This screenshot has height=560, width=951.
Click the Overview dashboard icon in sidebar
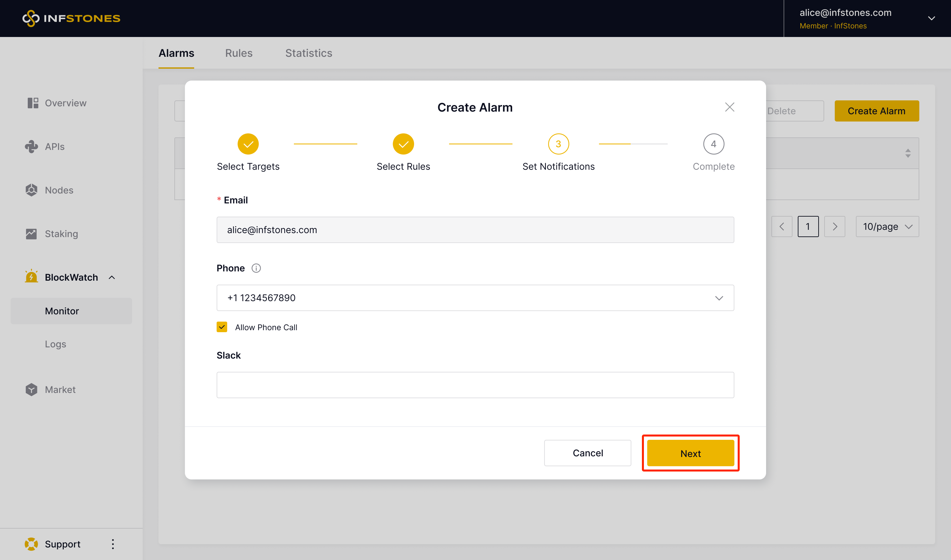[x=33, y=103]
